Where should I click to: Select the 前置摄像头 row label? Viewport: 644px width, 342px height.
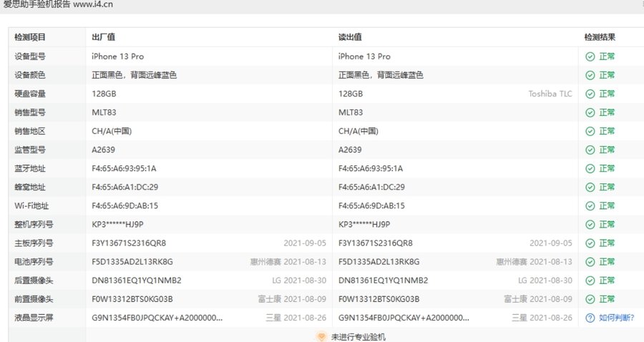[34, 299]
